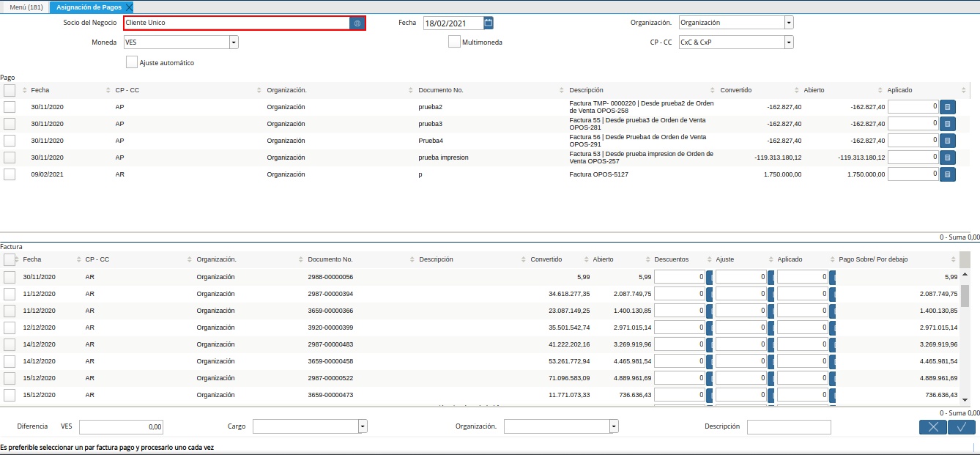
Task: Expand the Cargo dropdown at bottom
Action: (363, 426)
